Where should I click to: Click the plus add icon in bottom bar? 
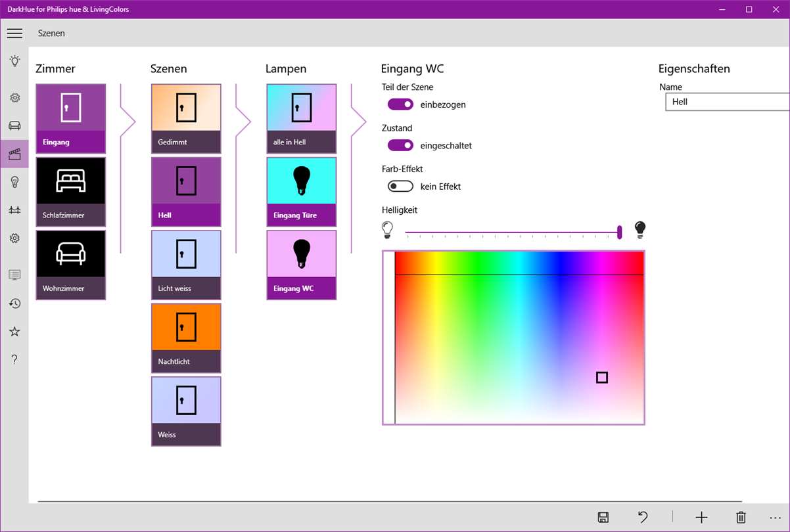(x=701, y=518)
